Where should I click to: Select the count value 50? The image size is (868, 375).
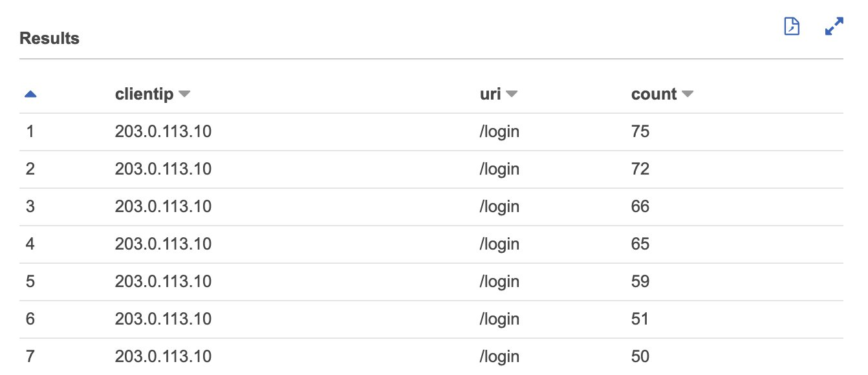point(640,356)
